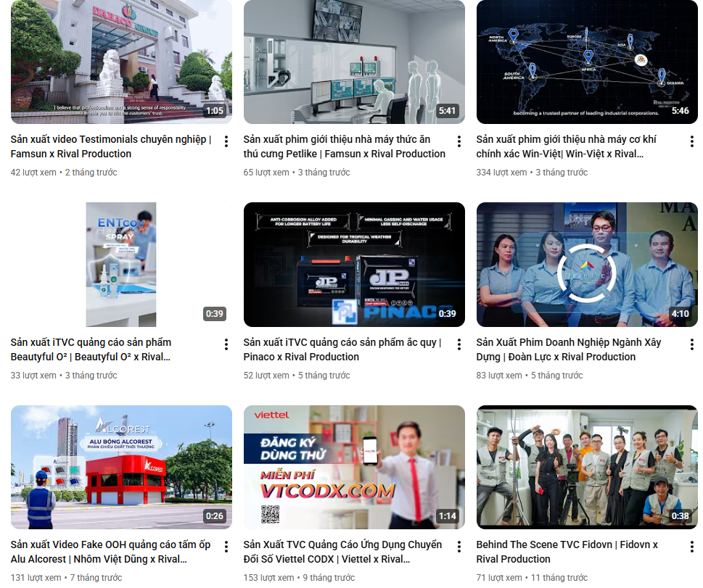
Task: Click '83 lượt xem • 5 tháng trước' text
Action: pyautogui.click(x=530, y=376)
